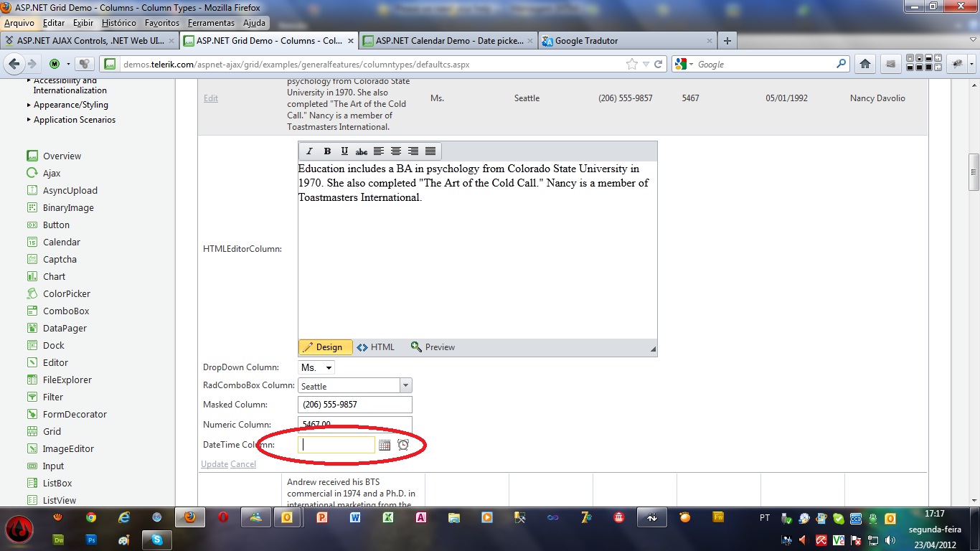
Task: Open the DropDown Column Ms. selector
Action: click(x=316, y=367)
